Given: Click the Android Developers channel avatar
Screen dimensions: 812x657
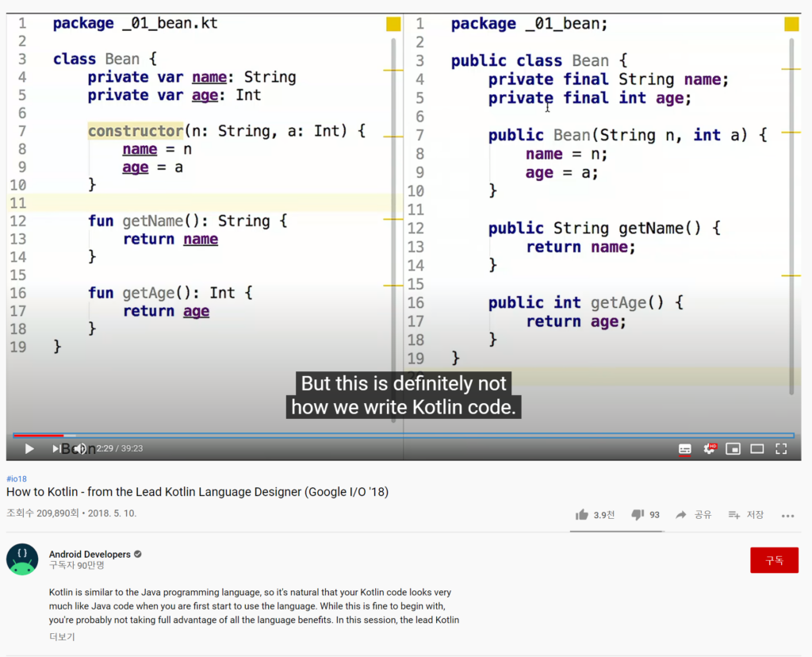Looking at the screenshot, I should (x=22, y=559).
